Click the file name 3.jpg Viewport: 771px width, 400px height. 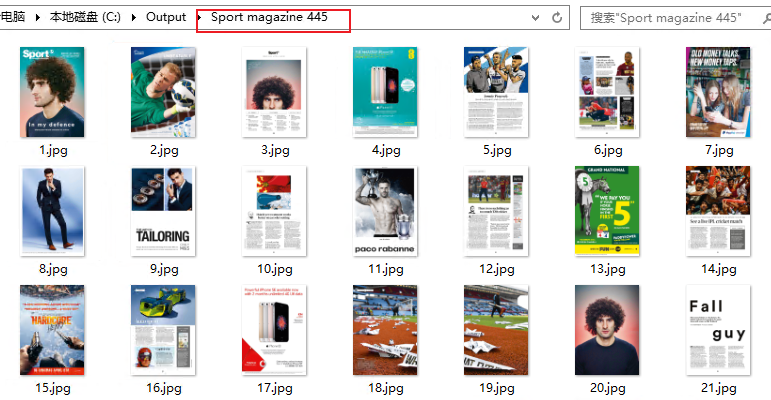(275, 150)
